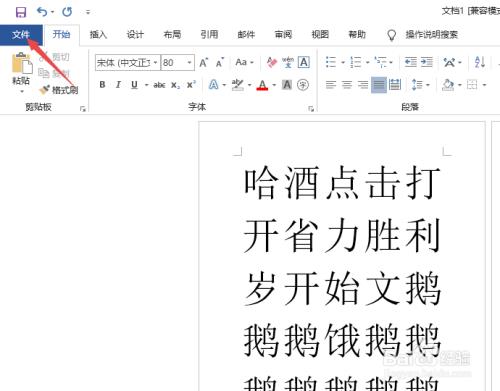The image size is (500, 391).
Task: Switch to the 插入 (Insert) tab
Action: click(x=98, y=34)
